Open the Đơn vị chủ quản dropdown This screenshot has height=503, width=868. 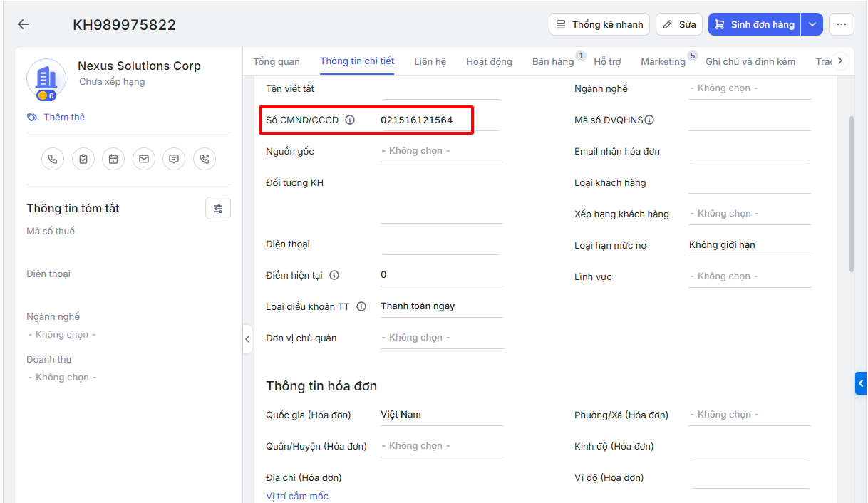pos(441,338)
